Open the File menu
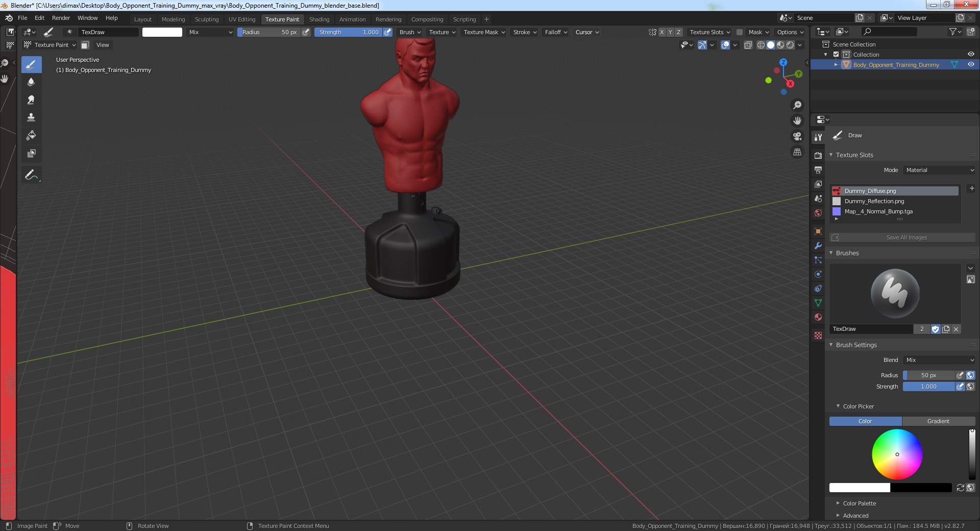The image size is (980, 531). coord(22,18)
